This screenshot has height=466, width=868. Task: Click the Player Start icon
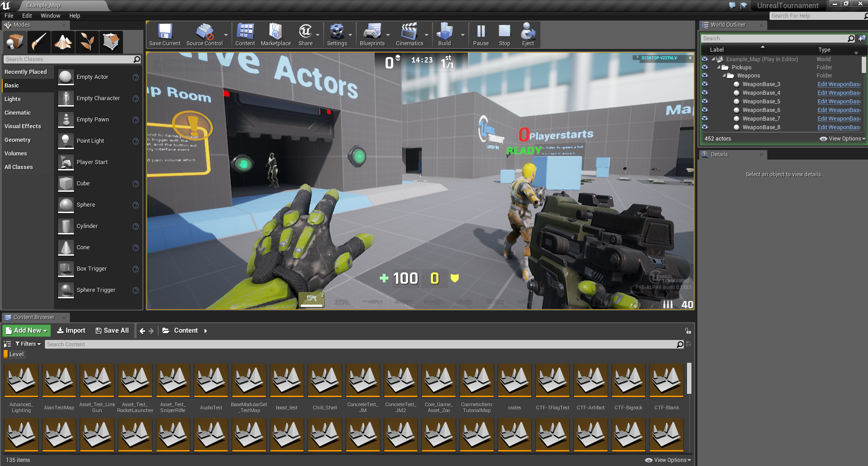(66, 162)
